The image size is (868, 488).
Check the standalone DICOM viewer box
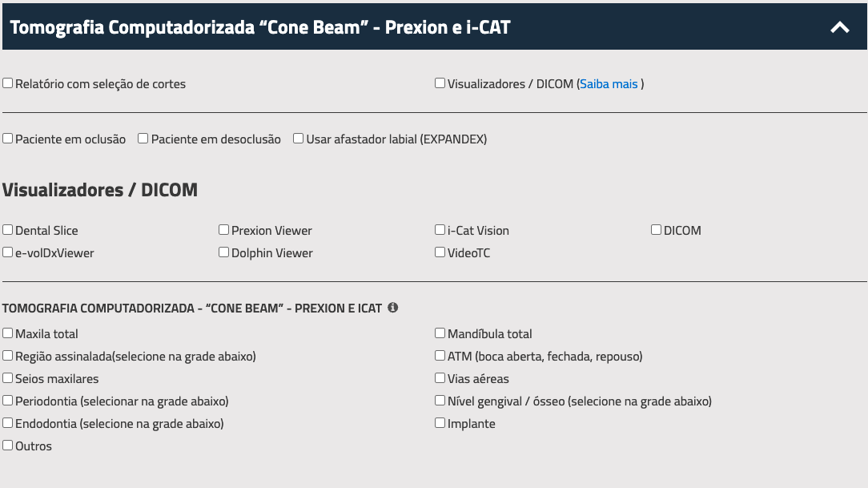[x=656, y=230]
